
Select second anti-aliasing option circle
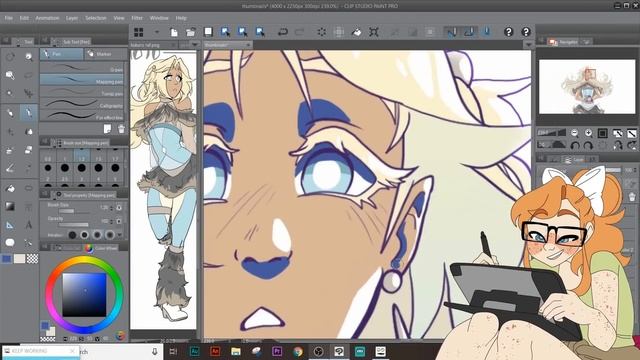[x=84, y=235]
